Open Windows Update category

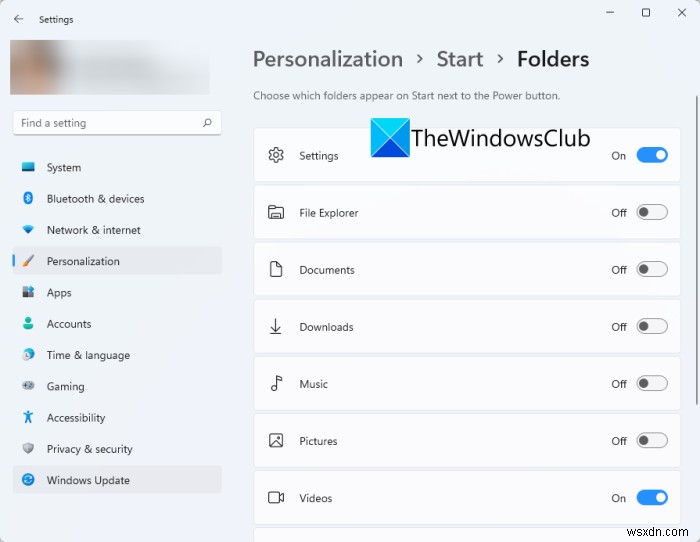pyautogui.click(x=117, y=480)
